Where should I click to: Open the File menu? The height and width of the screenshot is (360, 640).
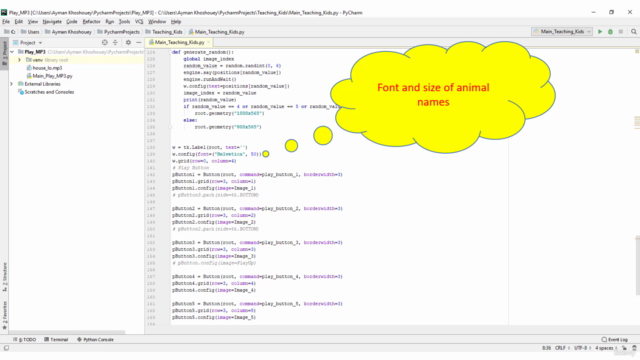coord(6,22)
